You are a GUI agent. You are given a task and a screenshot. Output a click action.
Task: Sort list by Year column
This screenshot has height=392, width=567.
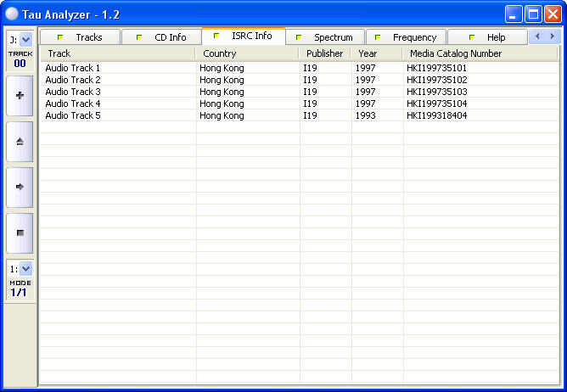376,53
